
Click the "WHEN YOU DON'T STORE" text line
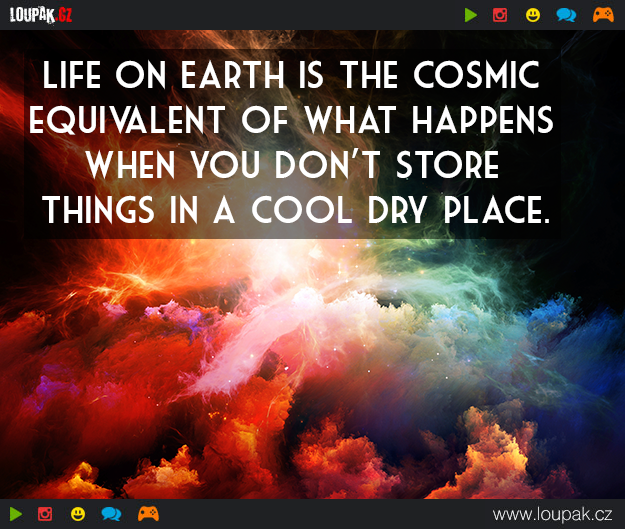coord(291,164)
